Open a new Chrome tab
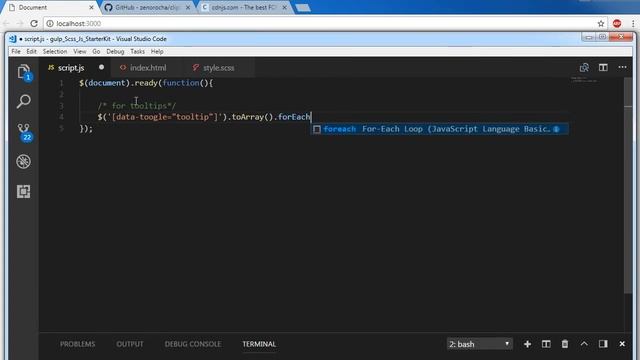640x360 pixels. [x=302, y=7]
